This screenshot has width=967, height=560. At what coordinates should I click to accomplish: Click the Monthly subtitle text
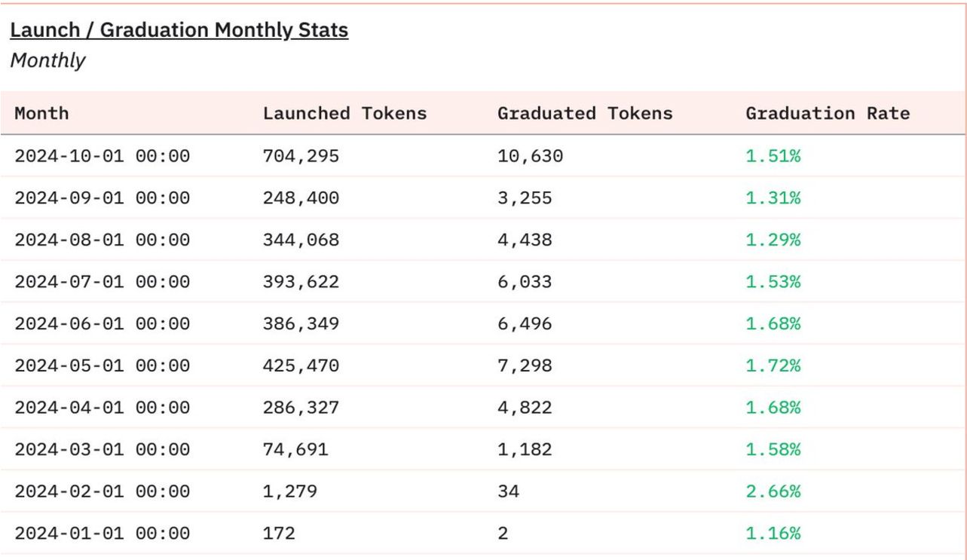[47, 61]
